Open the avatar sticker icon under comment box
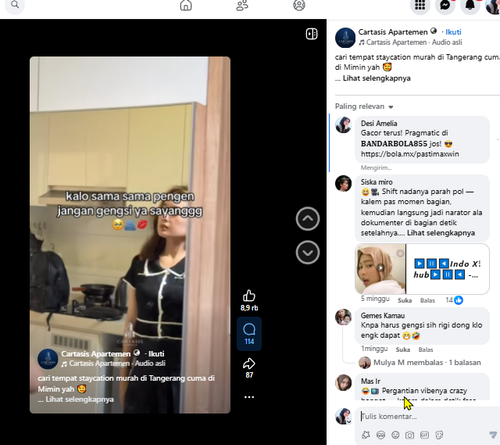 [x=366, y=435]
